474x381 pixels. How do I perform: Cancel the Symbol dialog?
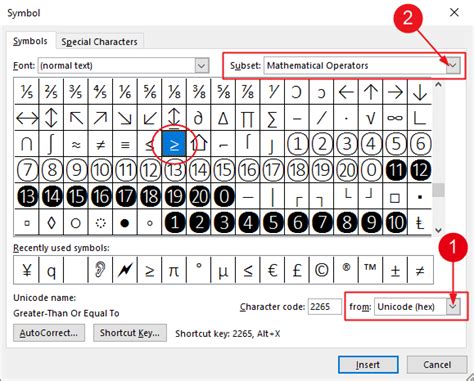point(437,365)
